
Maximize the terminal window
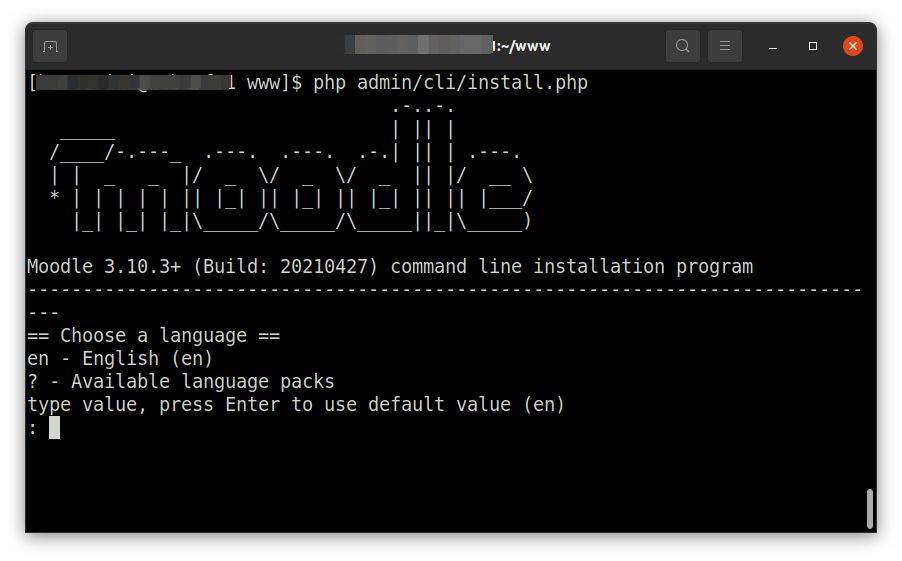click(812, 46)
